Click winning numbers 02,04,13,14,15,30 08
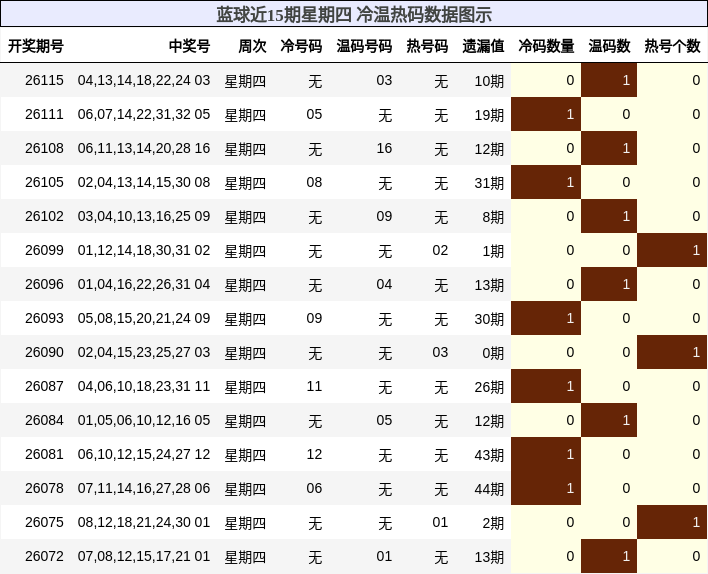 144,182
